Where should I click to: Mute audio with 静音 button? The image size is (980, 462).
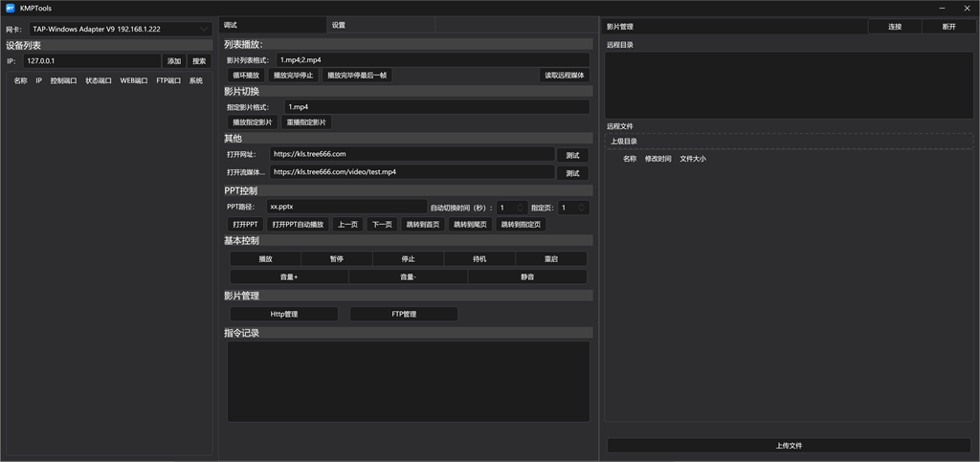click(x=527, y=276)
